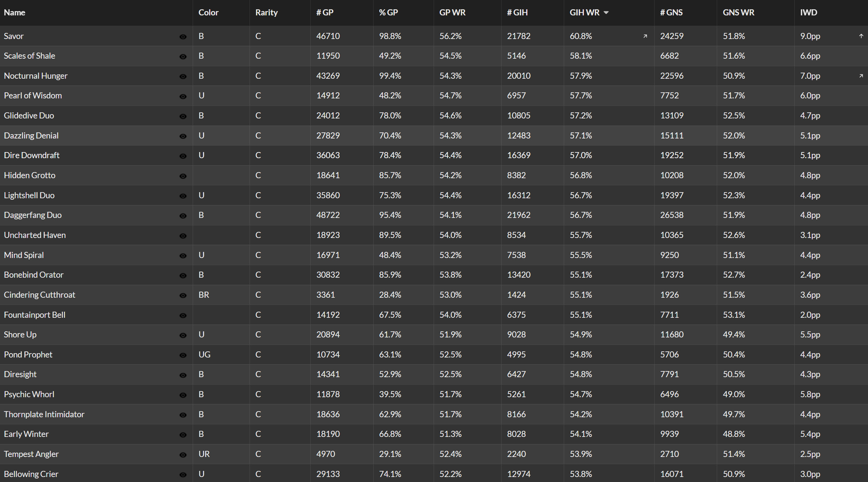Sort by the IWD column header
868x482 pixels.
809,13
